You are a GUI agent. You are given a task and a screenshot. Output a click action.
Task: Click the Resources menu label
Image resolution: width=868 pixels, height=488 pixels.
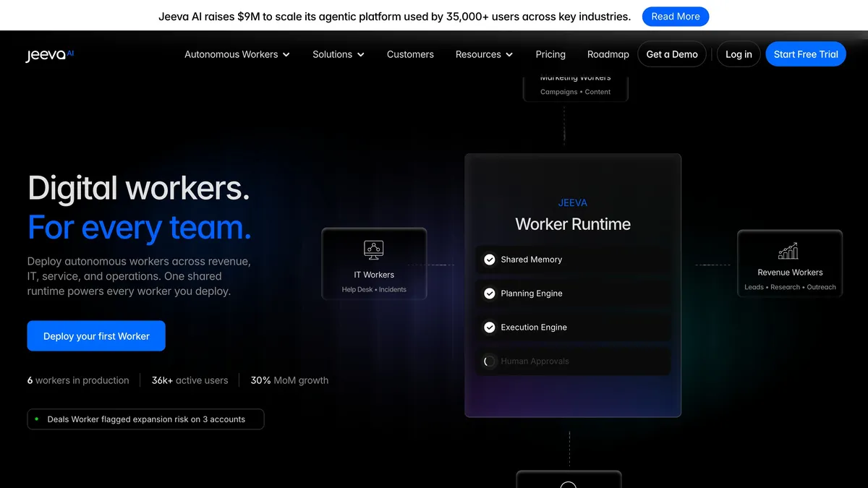tap(478, 54)
